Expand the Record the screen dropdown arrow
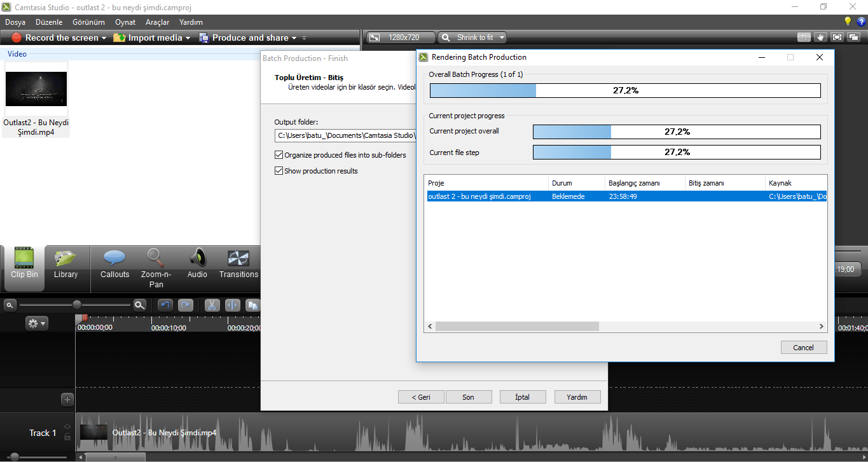 pos(104,38)
